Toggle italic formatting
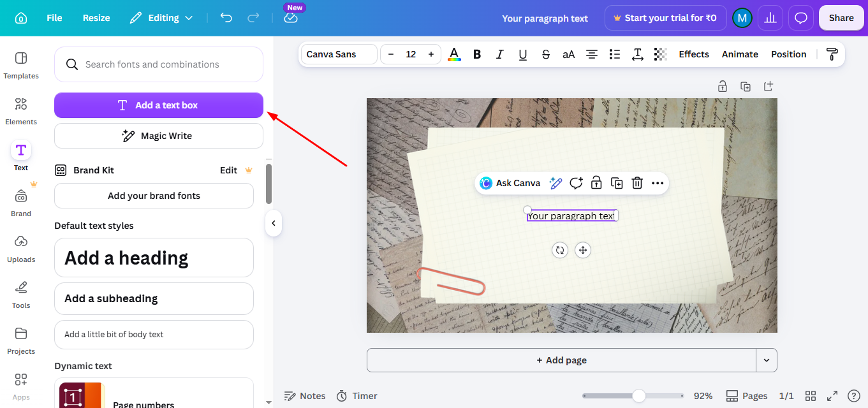The width and height of the screenshot is (868, 408). [500, 54]
